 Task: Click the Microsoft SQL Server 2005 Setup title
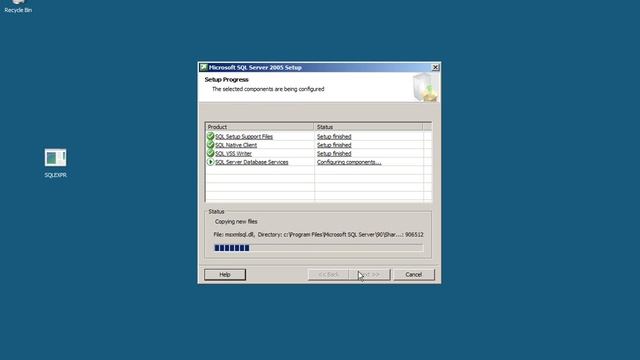pyautogui.click(x=255, y=68)
